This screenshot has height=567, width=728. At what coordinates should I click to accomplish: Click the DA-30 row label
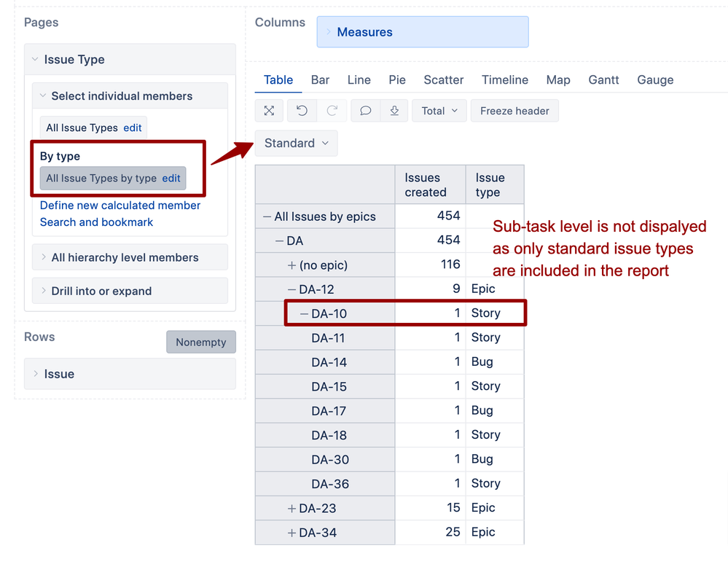[330, 460]
